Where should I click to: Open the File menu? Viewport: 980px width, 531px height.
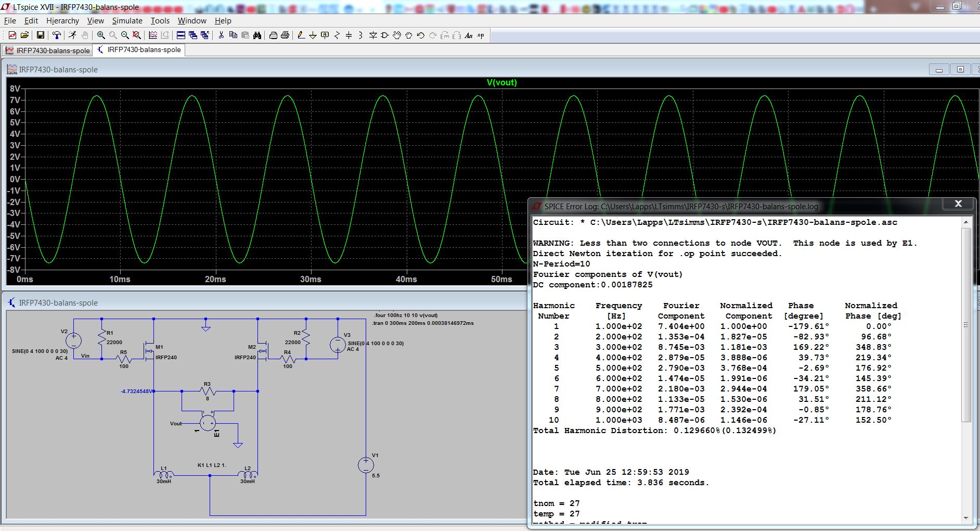point(10,21)
